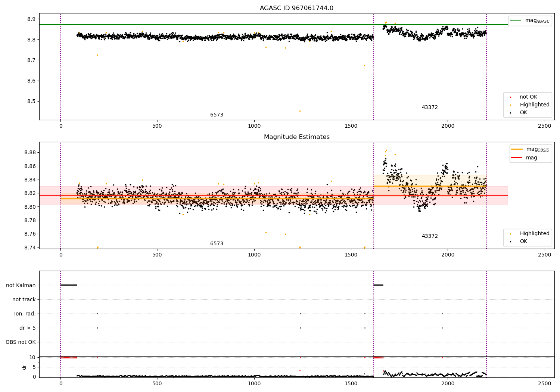Click the '8.76' y-axis tick label

click(30, 234)
